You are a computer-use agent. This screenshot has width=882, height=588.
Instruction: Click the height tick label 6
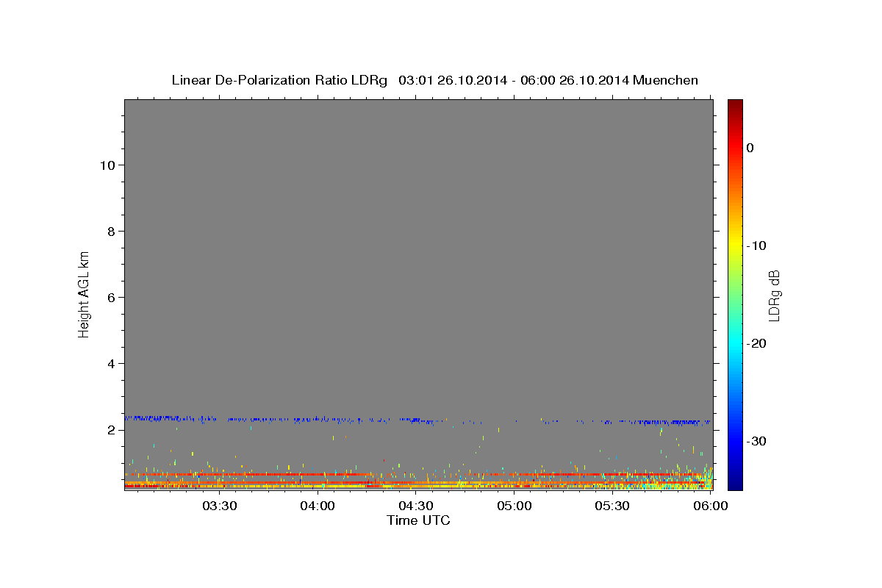point(110,298)
